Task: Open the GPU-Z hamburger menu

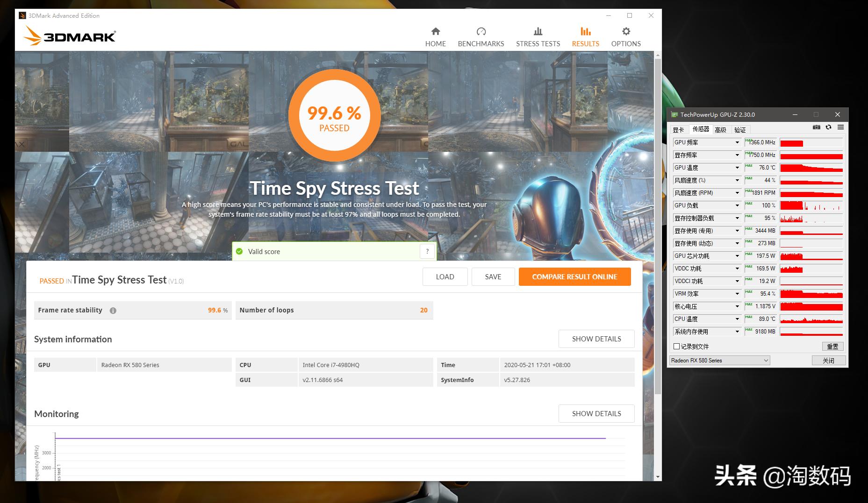Action: point(840,128)
